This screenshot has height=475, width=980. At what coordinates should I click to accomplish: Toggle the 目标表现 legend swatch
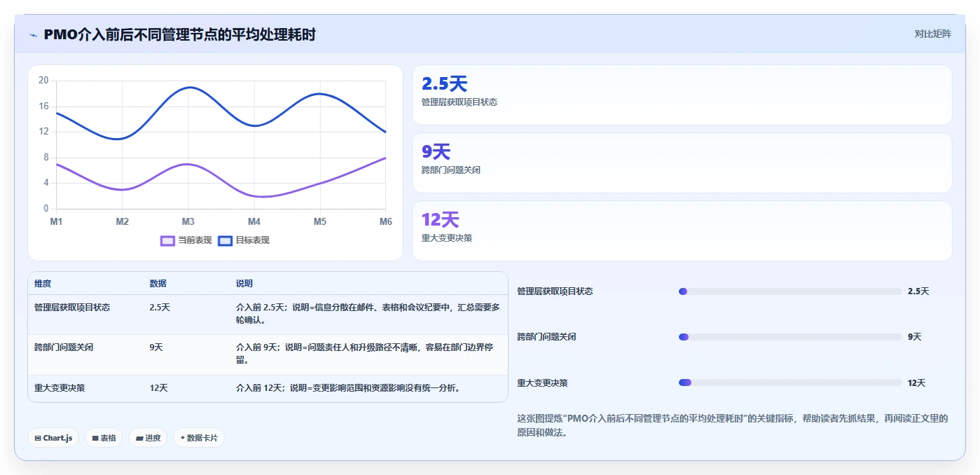[225, 240]
